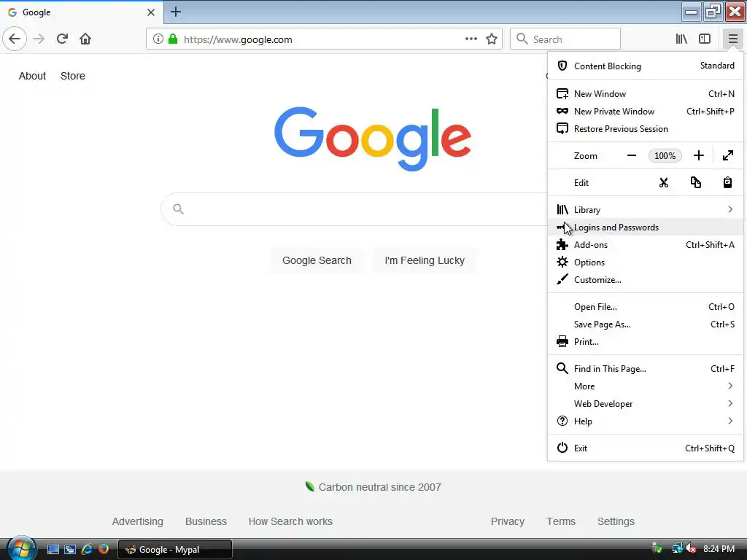Zoom out with the minus button
747x560 pixels.
pos(632,156)
